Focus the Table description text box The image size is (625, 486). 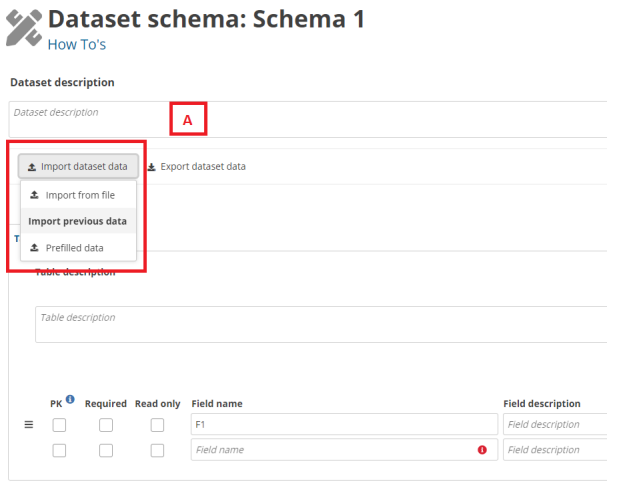pyautogui.click(x=320, y=324)
